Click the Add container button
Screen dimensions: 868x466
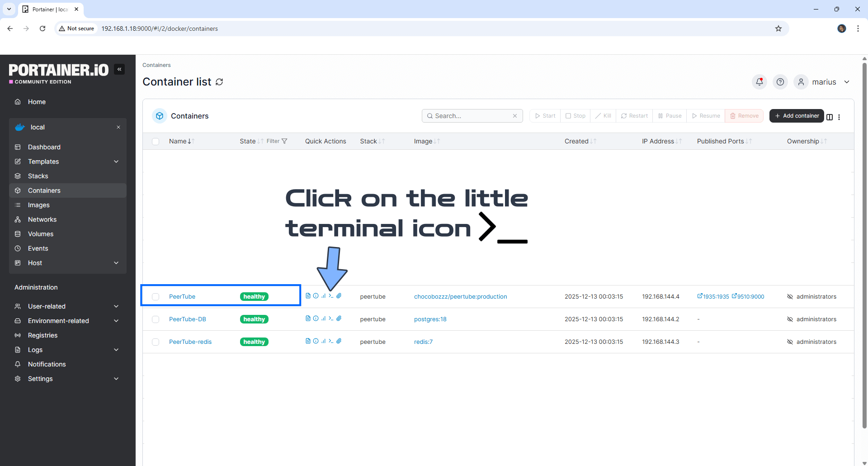tap(797, 116)
